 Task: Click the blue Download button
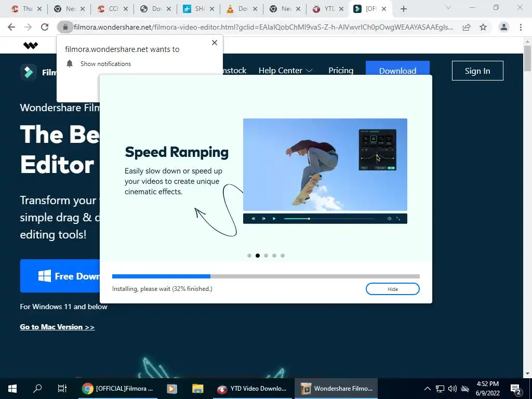coord(397,69)
